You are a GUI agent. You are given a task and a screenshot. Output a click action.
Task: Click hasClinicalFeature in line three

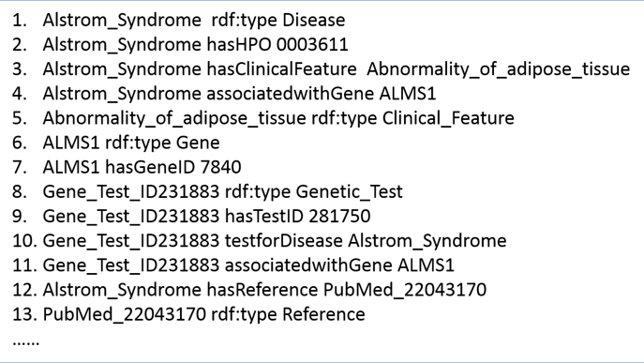click(x=282, y=69)
